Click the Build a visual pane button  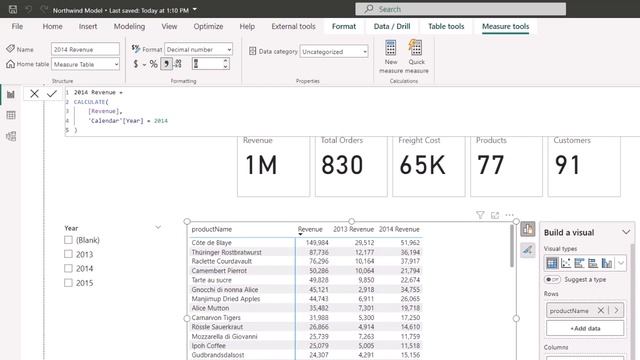click(x=528, y=229)
